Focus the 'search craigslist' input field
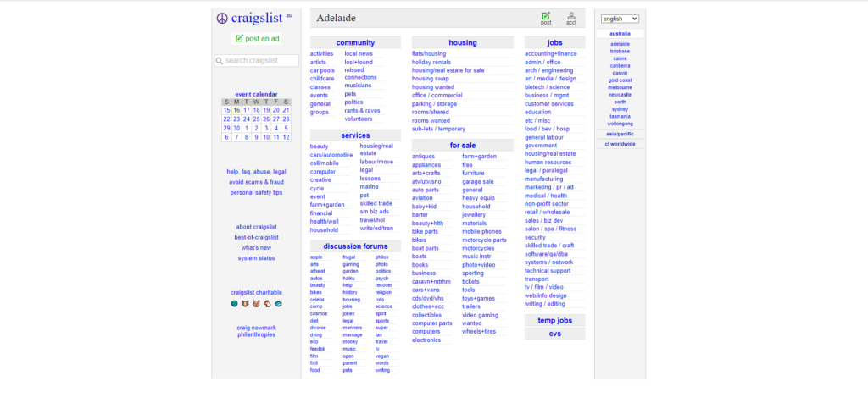Viewport: 868px width, 403px height. pyautogui.click(x=257, y=60)
